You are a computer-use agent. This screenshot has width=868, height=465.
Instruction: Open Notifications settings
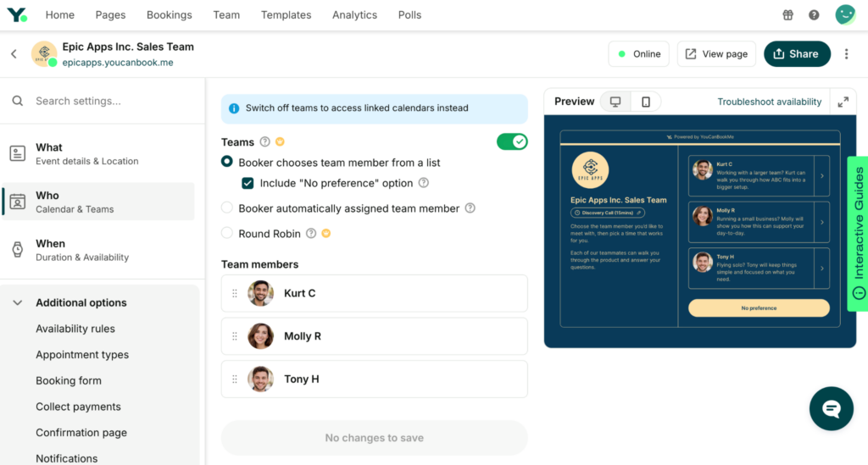click(x=66, y=458)
